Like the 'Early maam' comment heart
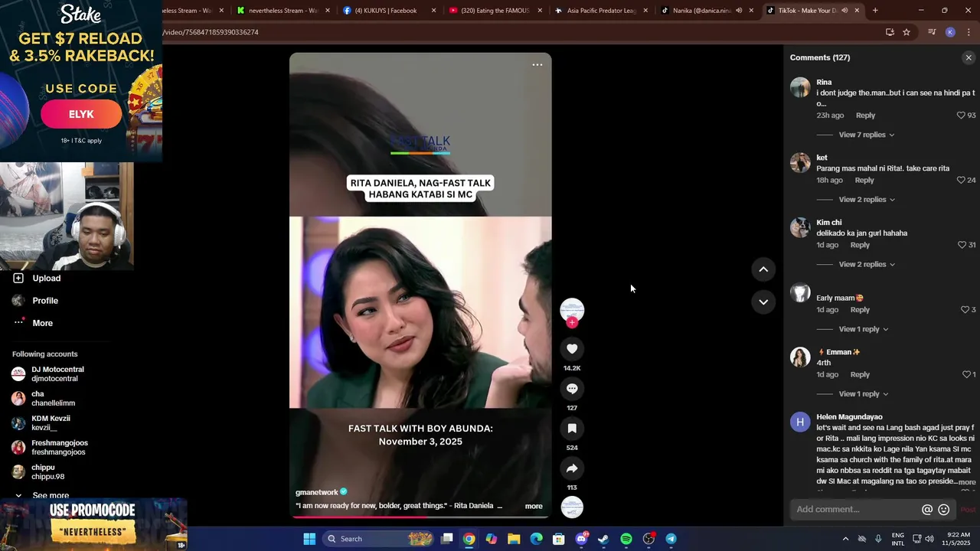The image size is (980, 551). pyautogui.click(x=965, y=310)
